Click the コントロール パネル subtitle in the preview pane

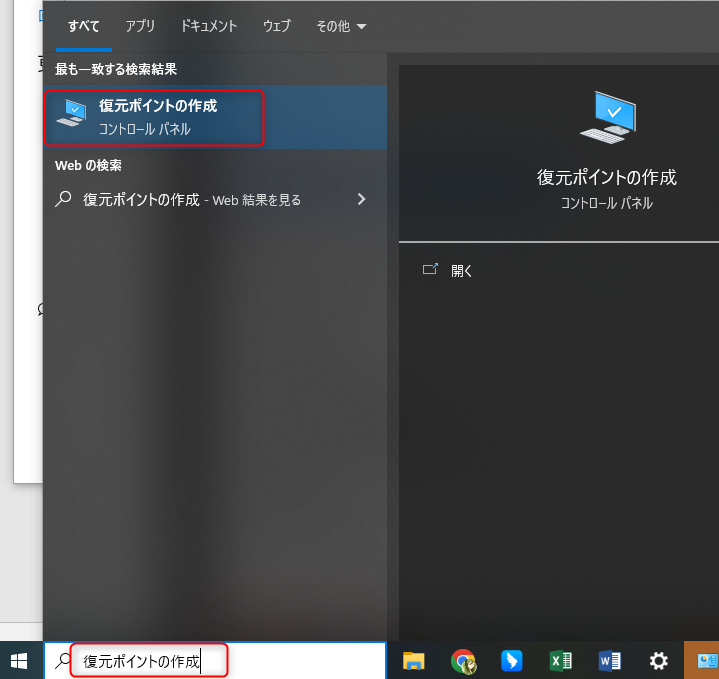tap(607, 203)
